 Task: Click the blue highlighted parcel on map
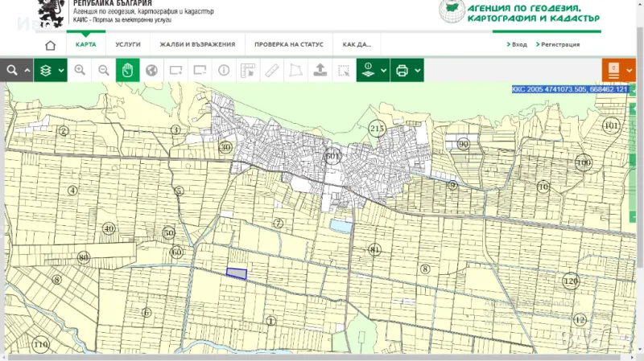point(237,274)
